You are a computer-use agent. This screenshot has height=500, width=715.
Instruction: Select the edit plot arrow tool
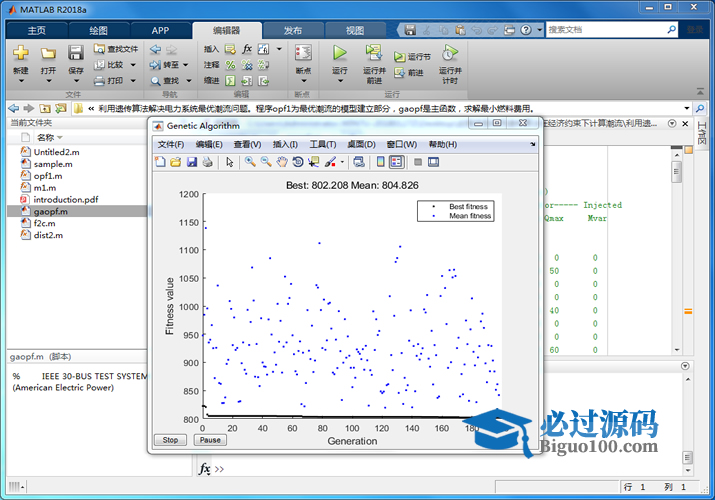click(229, 162)
